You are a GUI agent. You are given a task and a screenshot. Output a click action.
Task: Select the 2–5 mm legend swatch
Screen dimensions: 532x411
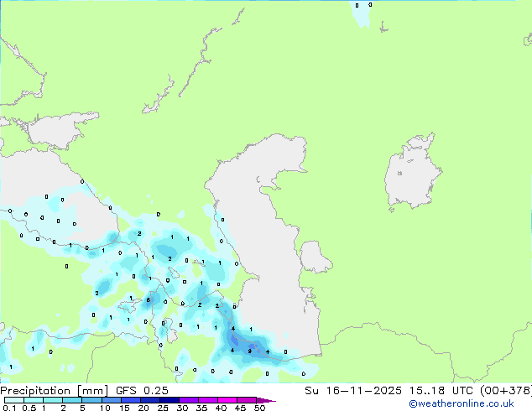(72, 400)
